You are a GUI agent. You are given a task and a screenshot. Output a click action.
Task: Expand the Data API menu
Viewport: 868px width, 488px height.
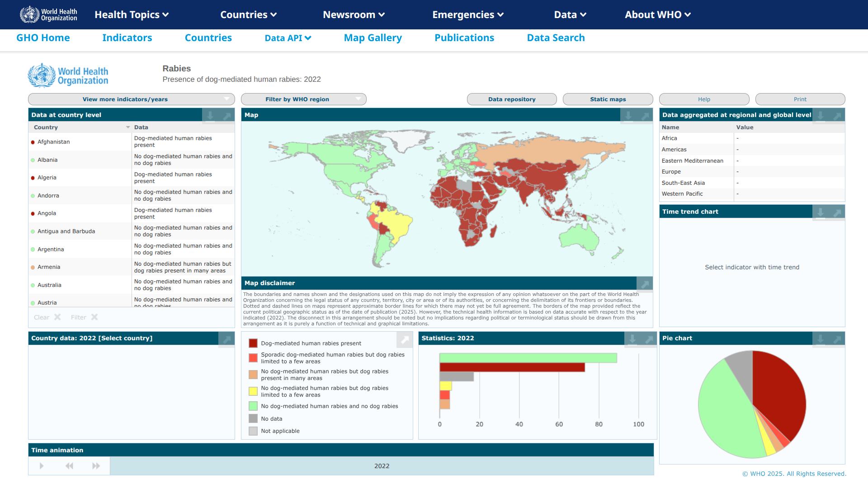click(288, 38)
